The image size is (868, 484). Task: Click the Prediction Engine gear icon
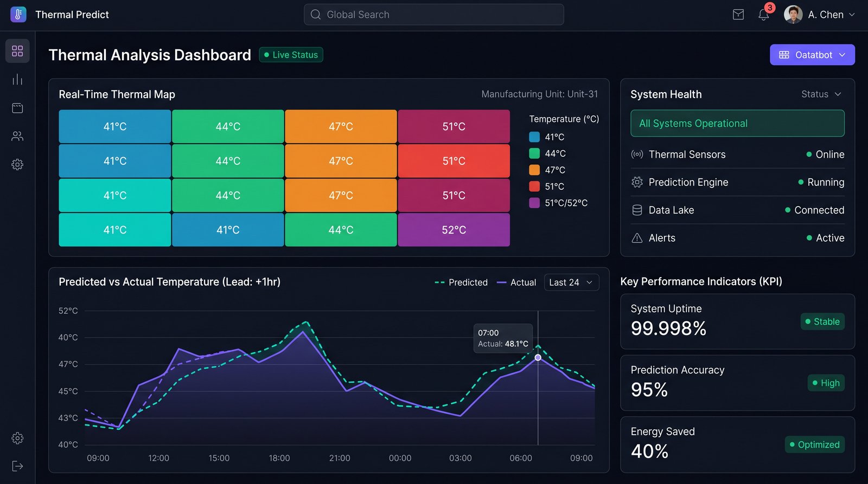pyautogui.click(x=637, y=182)
